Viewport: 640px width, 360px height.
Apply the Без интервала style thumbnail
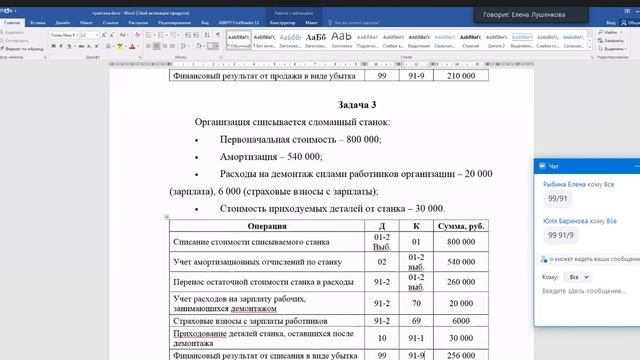click(x=264, y=40)
